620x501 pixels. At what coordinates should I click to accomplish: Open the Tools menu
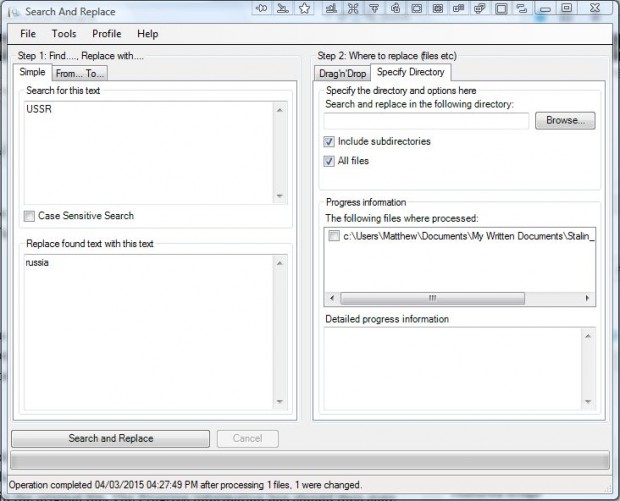click(x=64, y=34)
